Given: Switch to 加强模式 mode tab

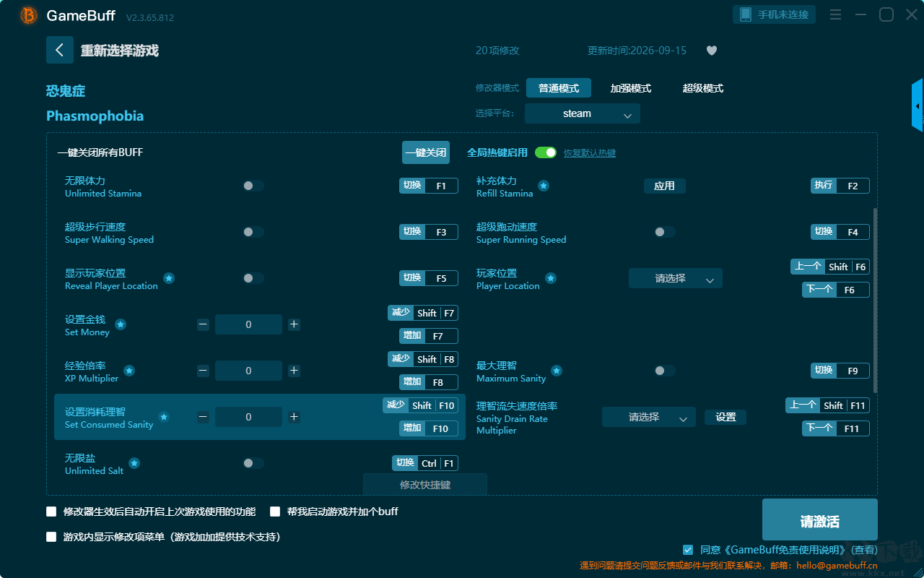Looking at the screenshot, I should (631, 88).
